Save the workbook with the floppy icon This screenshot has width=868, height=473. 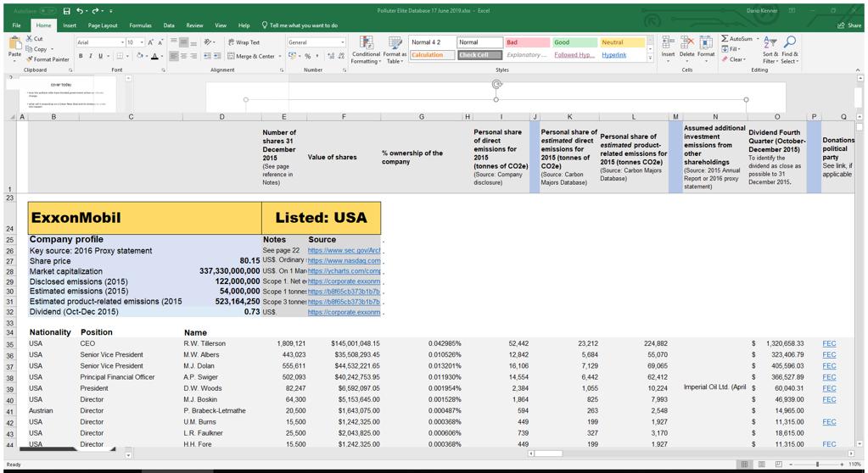point(66,10)
